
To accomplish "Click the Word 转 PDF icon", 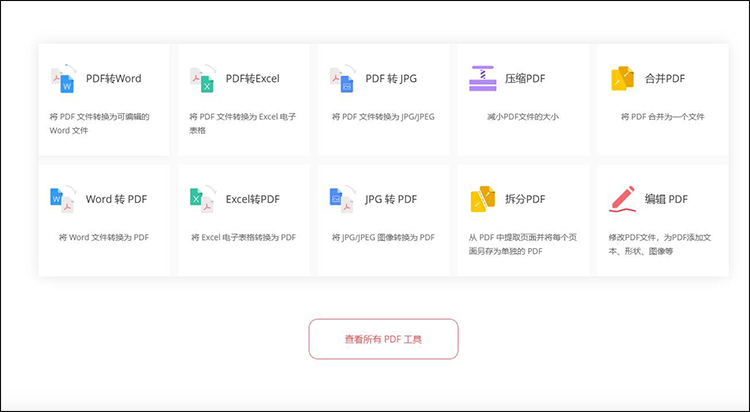I will [64, 199].
